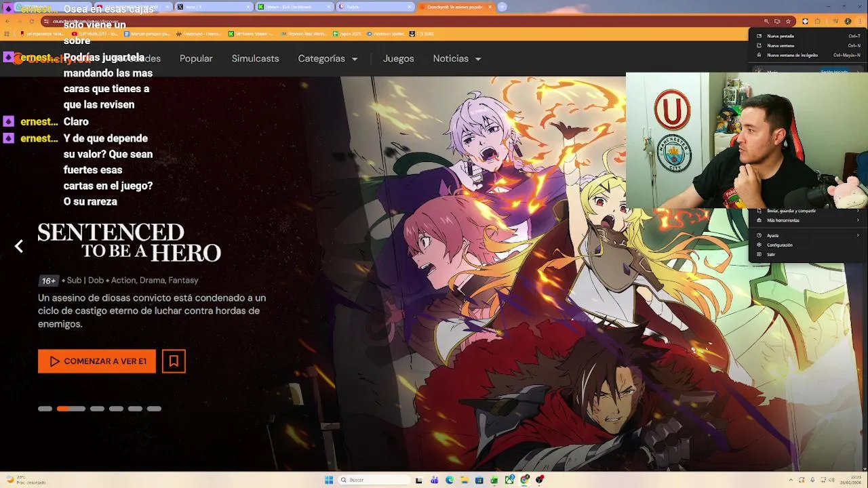Click the browser forward arrow
The image size is (868, 488).
click(x=19, y=21)
